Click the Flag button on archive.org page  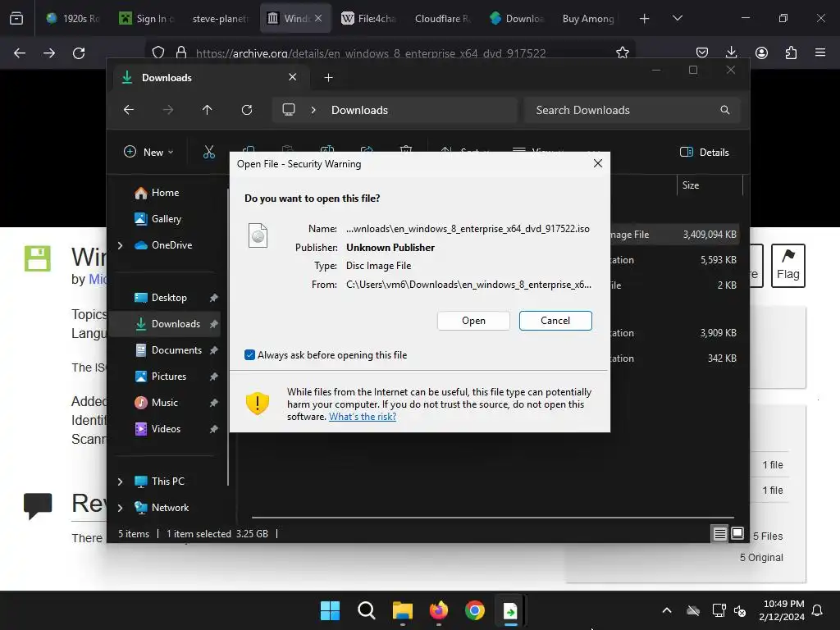coord(788,266)
